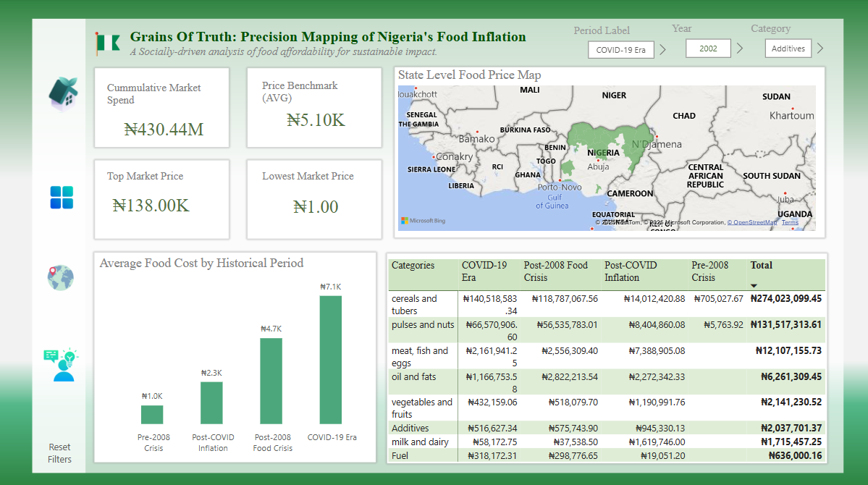Click Reset Filters
868x485 pixels.
[x=59, y=453]
